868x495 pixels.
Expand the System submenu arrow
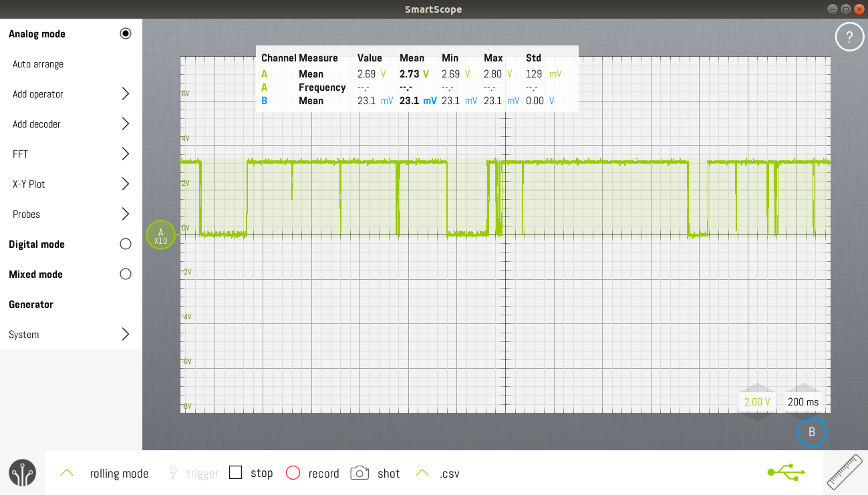(x=126, y=334)
